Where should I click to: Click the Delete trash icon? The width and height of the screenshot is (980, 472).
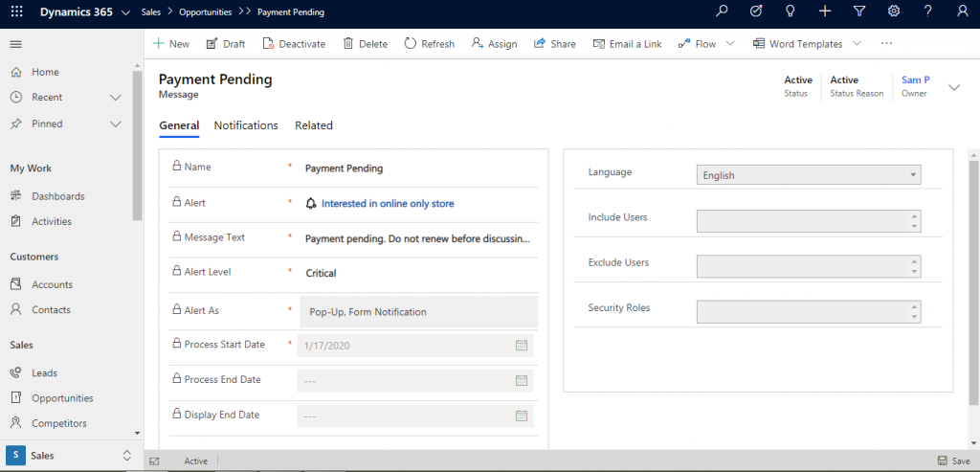point(365,44)
